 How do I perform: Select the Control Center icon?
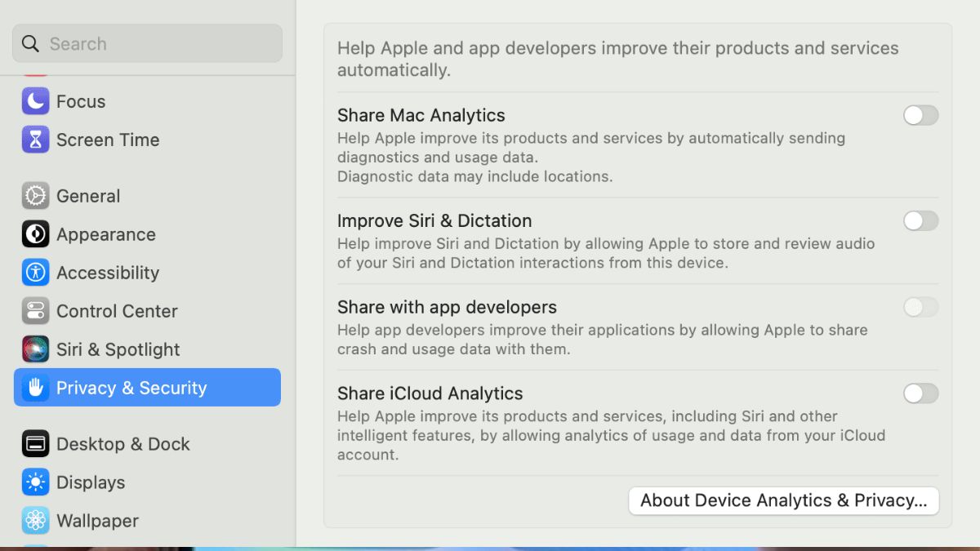(34, 311)
